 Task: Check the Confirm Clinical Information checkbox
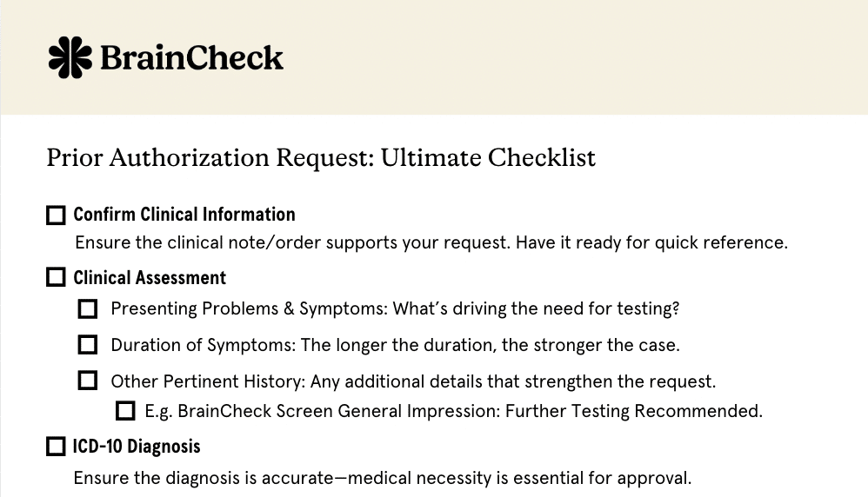tap(56, 215)
